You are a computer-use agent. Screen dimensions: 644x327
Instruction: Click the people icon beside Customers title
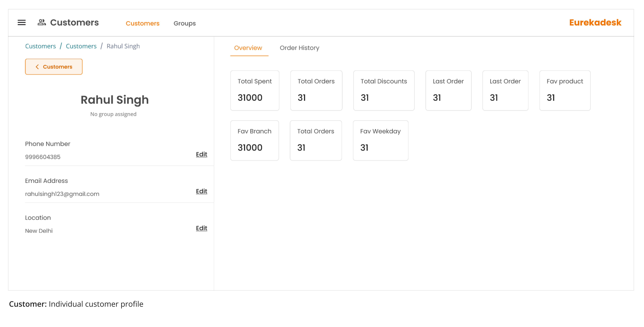coord(41,22)
